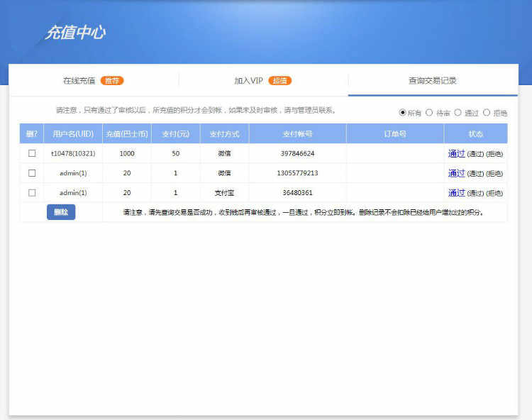Click the 1000 recharge amount cell
532x420 pixels.
pos(127,153)
